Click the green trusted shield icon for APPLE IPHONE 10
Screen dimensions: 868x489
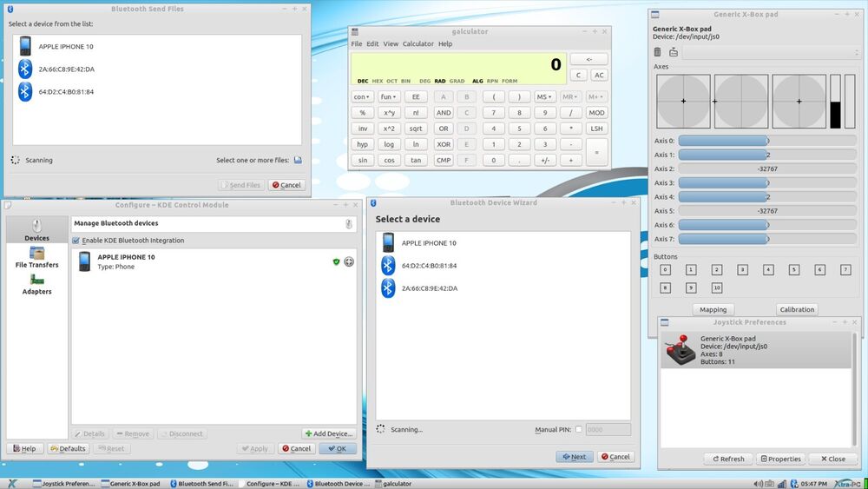click(x=336, y=262)
